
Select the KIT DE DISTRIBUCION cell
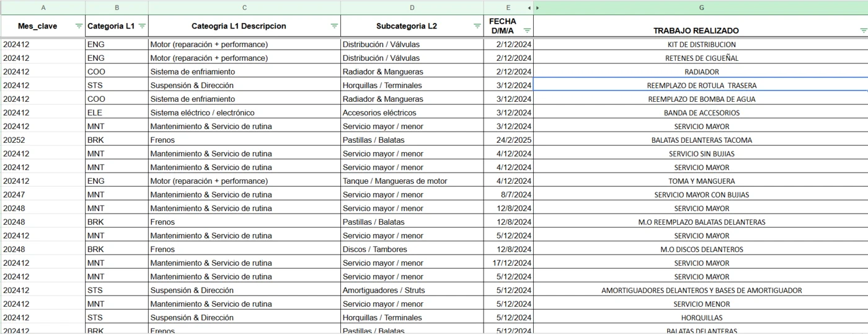pyautogui.click(x=701, y=45)
